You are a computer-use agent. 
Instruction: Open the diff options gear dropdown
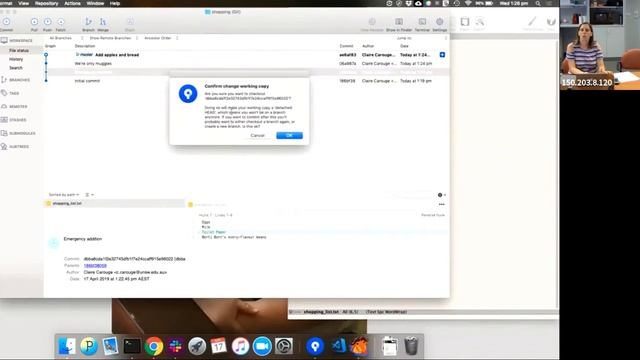pyautogui.click(x=442, y=195)
